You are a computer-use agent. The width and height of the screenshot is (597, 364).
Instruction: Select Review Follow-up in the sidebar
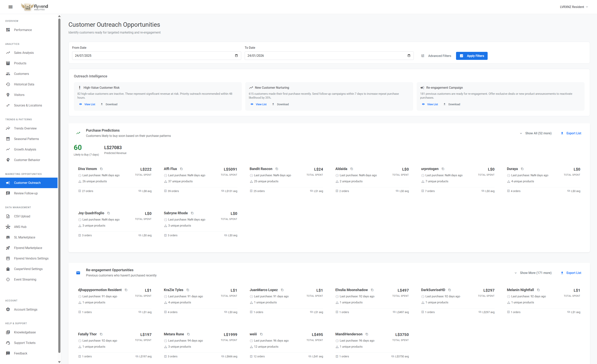pos(26,193)
